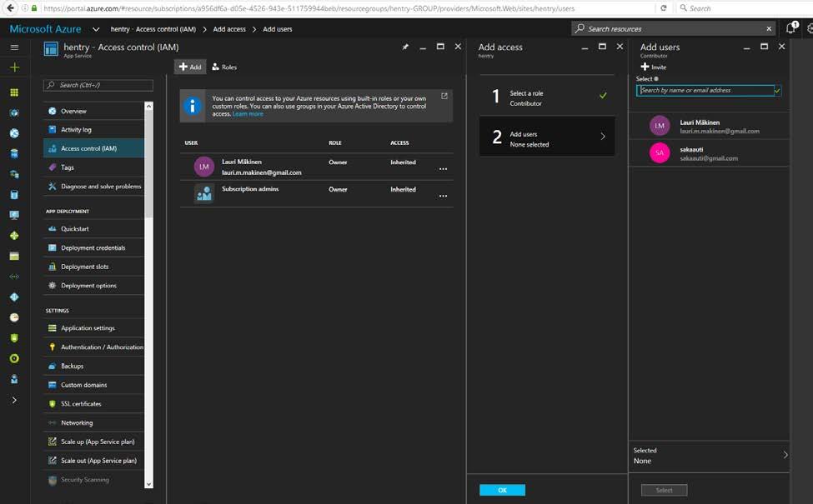The height and width of the screenshot is (504, 813).
Task: Click the SSL certificates shield icon
Action: (x=52, y=403)
